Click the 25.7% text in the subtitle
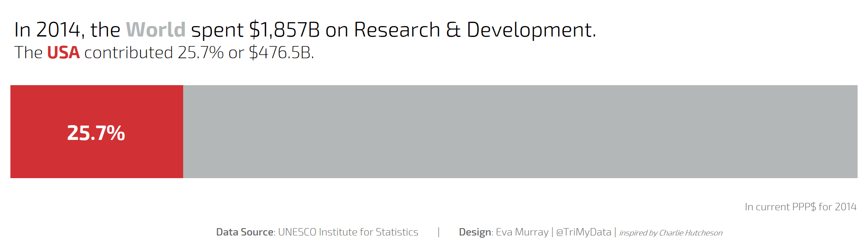 [201, 53]
